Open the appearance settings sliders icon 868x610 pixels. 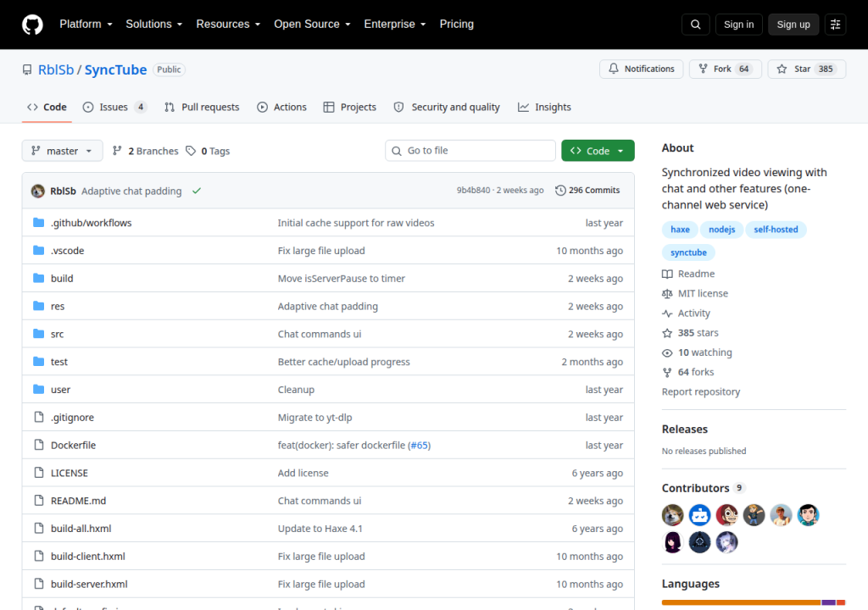(835, 25)
